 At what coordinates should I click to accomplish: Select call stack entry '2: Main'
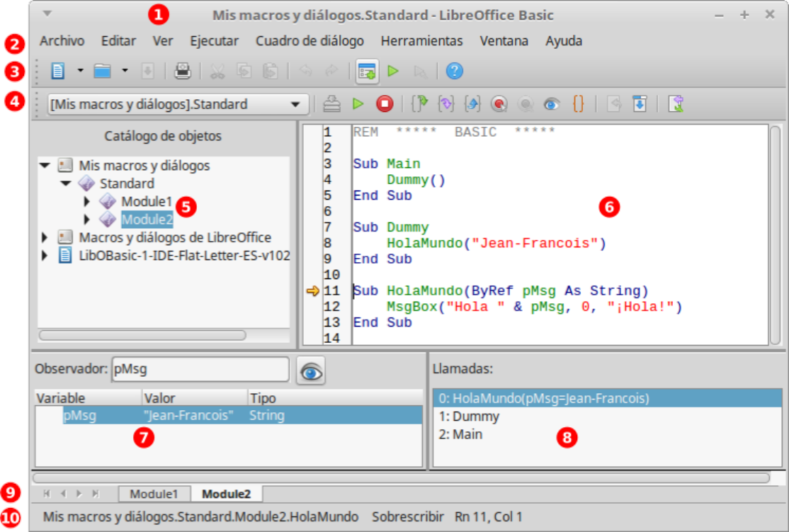(x=608, y=434)
